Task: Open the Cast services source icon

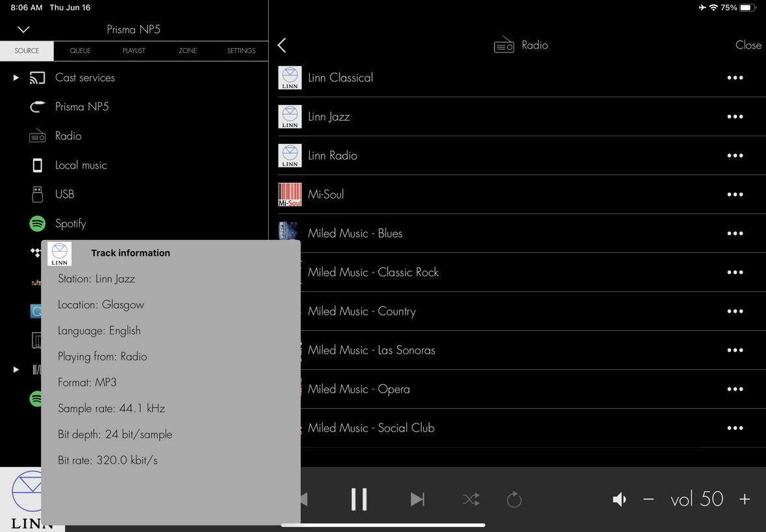Action: click(37, 78)
